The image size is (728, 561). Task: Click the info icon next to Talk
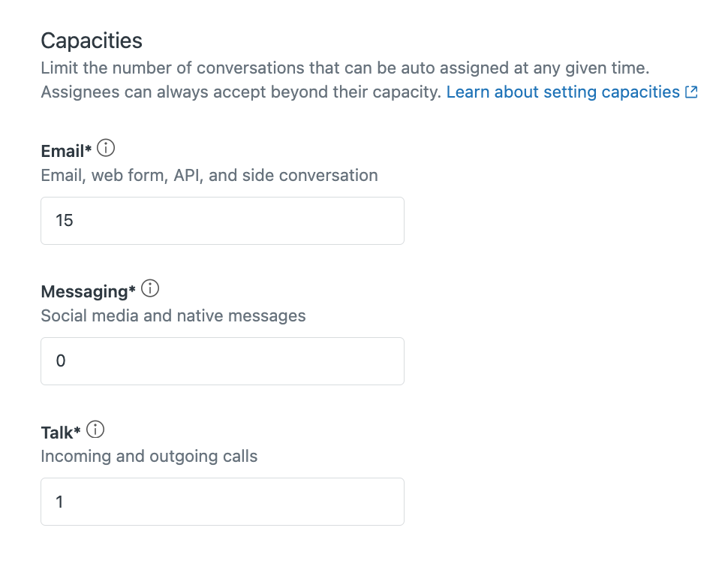(96, 430)
